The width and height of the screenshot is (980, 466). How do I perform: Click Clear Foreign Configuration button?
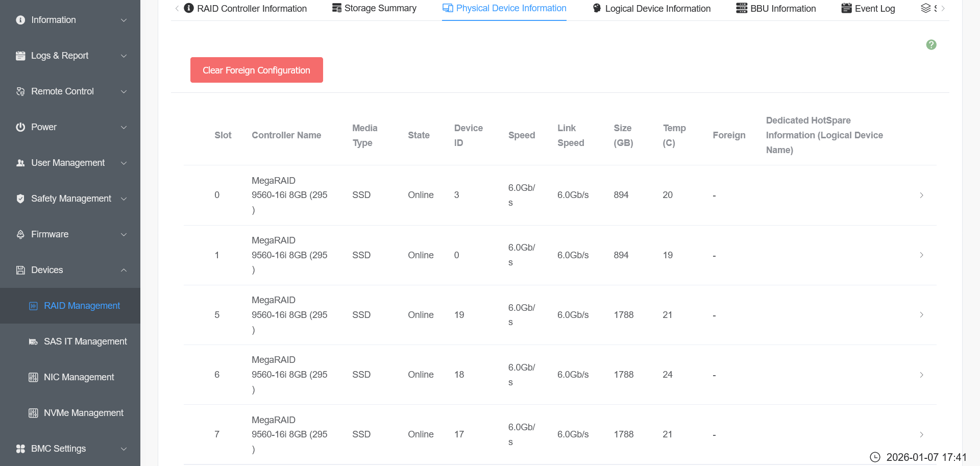[256, 70]
